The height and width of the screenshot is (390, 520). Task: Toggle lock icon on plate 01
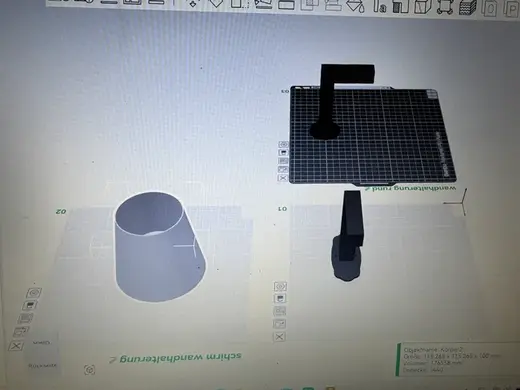tap(280, 299)
